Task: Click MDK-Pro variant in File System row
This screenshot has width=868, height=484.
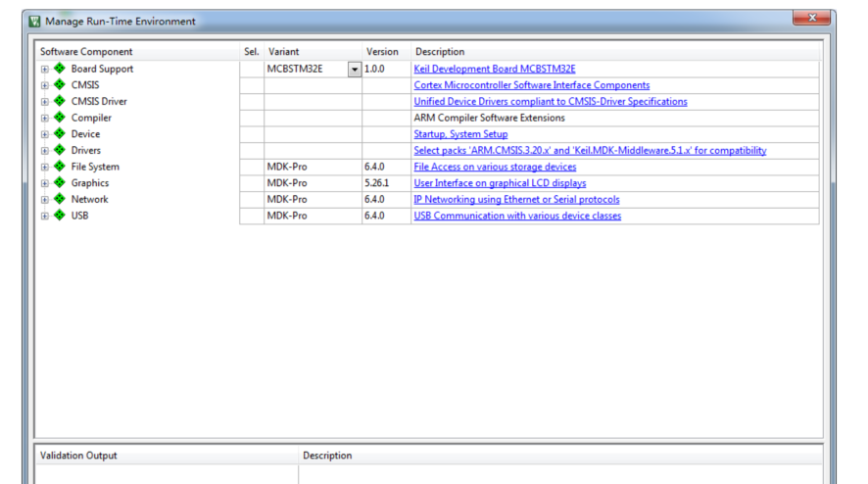Action: [x=287, y=167]
